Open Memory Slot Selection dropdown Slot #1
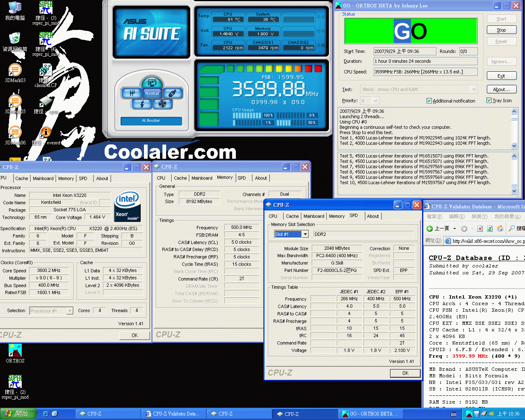This screenshot has height=420, width=525. (305, 234)
